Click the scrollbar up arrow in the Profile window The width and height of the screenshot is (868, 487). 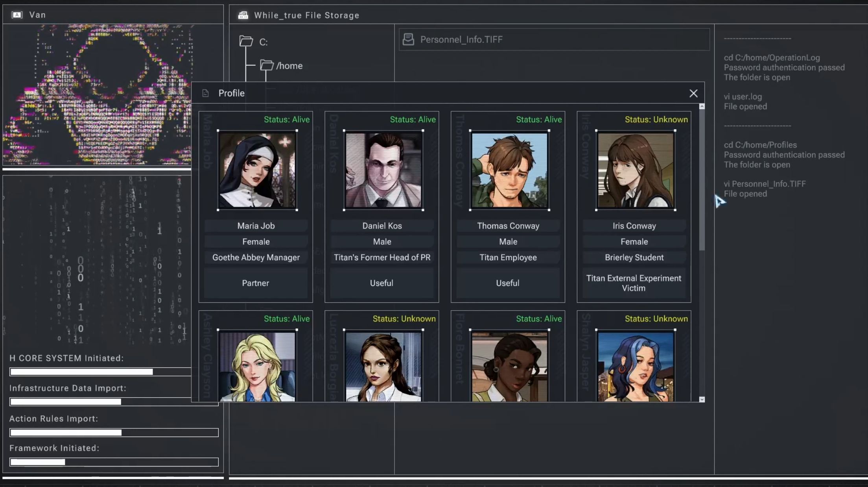point(701,106)
